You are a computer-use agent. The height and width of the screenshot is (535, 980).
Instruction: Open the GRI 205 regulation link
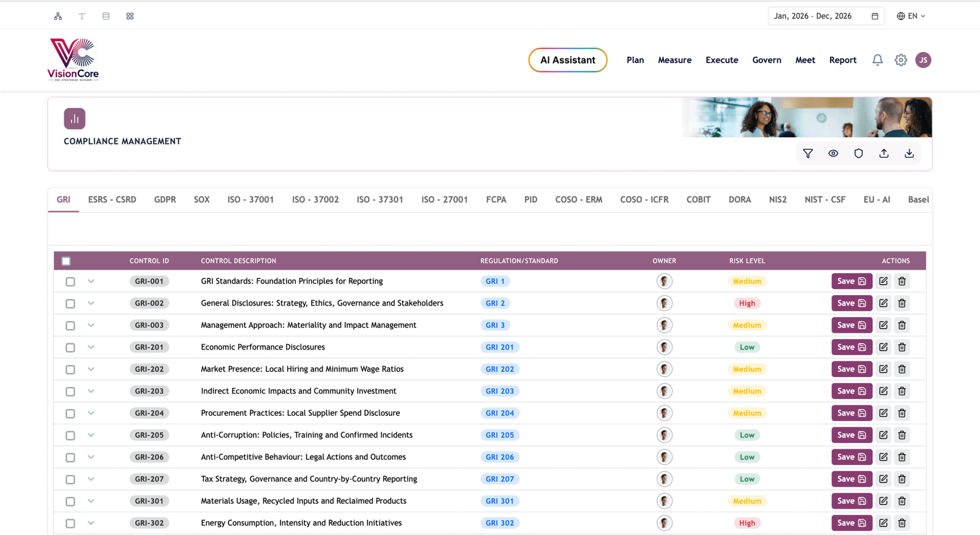tap(500, 435)
